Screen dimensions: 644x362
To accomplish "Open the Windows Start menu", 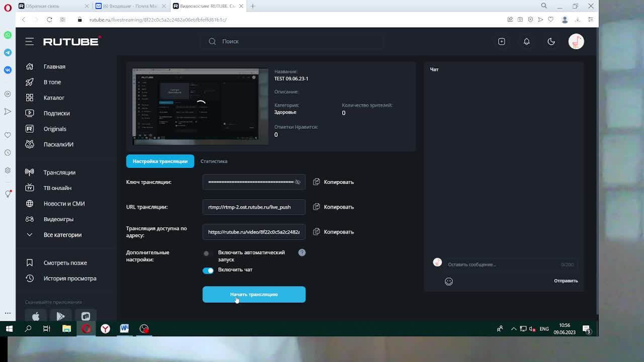I will tap(9, 329).
